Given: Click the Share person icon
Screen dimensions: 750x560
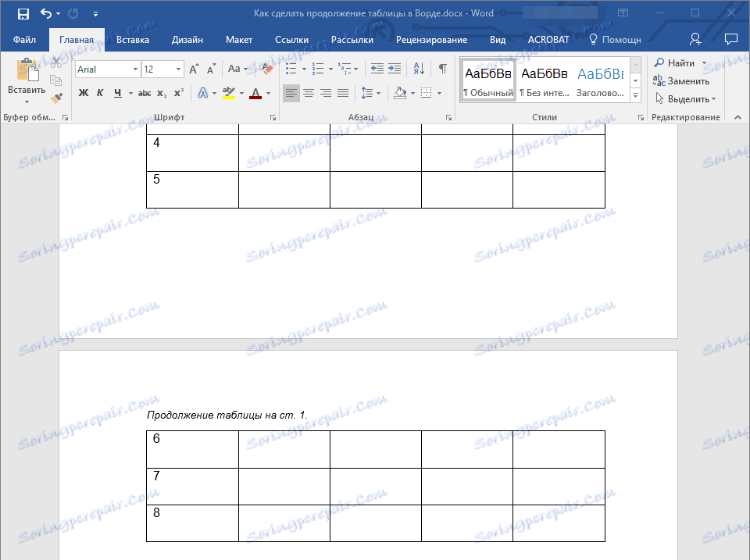Looking at the screenshot, I should tap(695, 39).
